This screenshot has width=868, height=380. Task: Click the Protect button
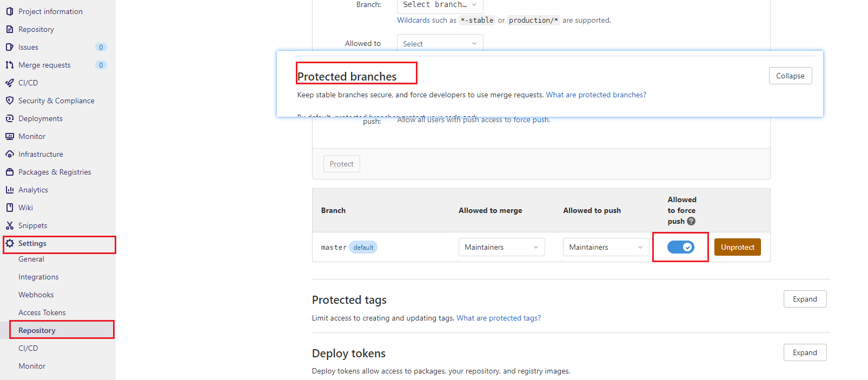(341, 164)
